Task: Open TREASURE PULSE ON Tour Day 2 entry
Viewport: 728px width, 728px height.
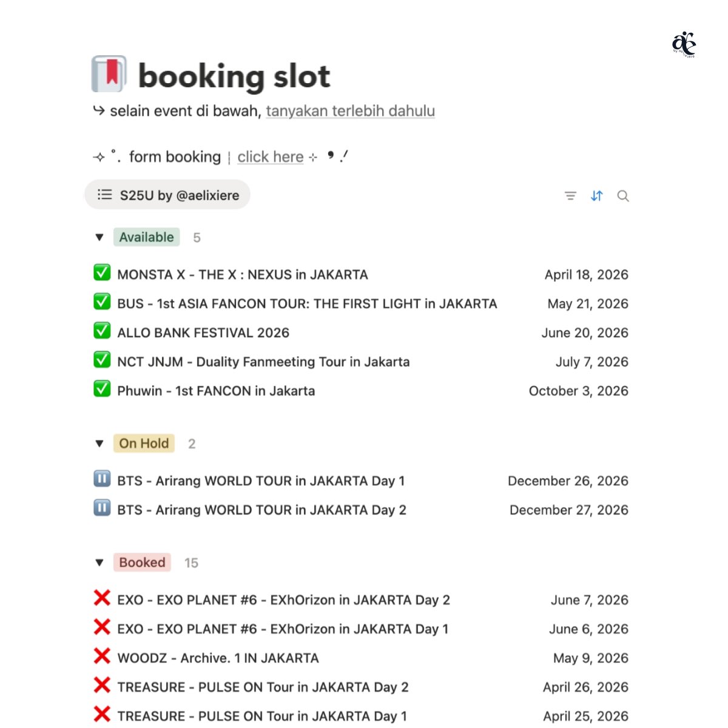Action: click(x=263, y=687)
